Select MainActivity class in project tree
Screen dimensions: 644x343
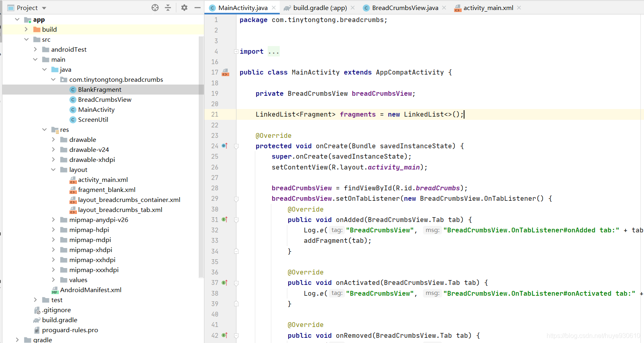click(96, 109)
